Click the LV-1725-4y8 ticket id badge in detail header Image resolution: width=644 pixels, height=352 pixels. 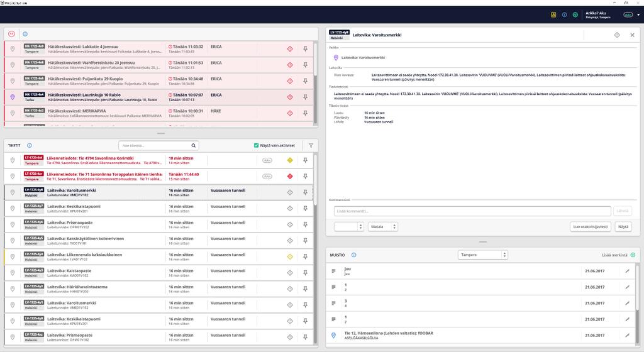339,33
